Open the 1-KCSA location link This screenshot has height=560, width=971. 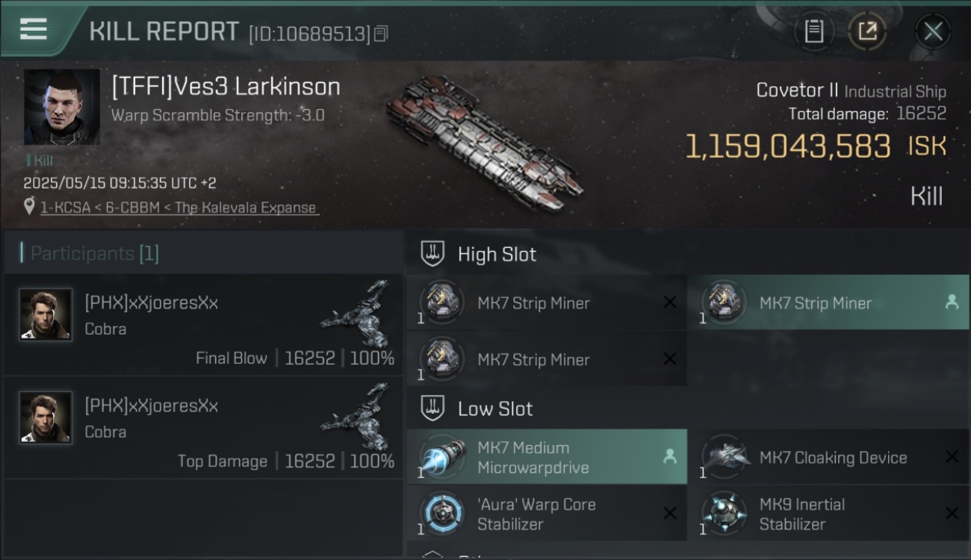click(62, 208)
